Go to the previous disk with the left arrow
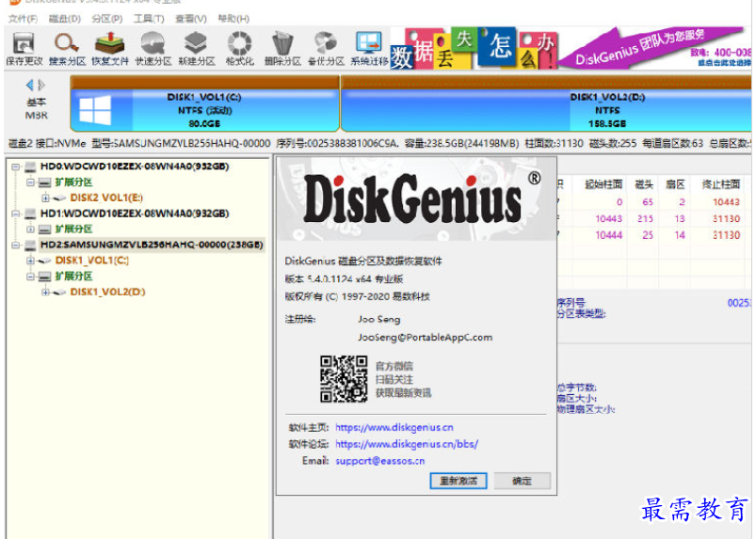The image size is (756, 539). [x=29, y=86]
